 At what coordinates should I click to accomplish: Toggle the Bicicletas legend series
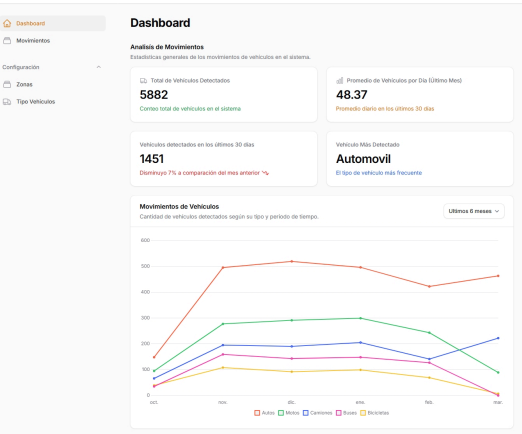pyautogui.click(x=375, y=413)
